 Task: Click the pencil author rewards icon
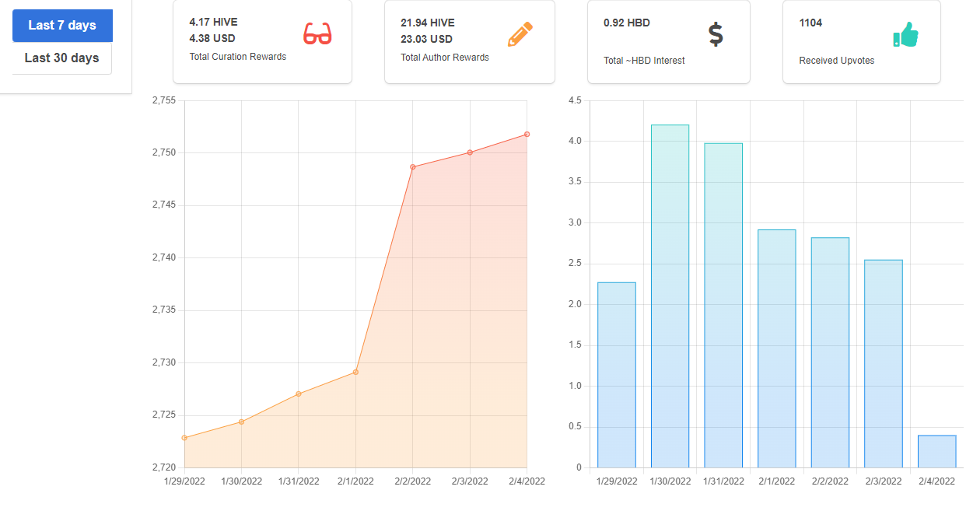click(x=520, y=34)
